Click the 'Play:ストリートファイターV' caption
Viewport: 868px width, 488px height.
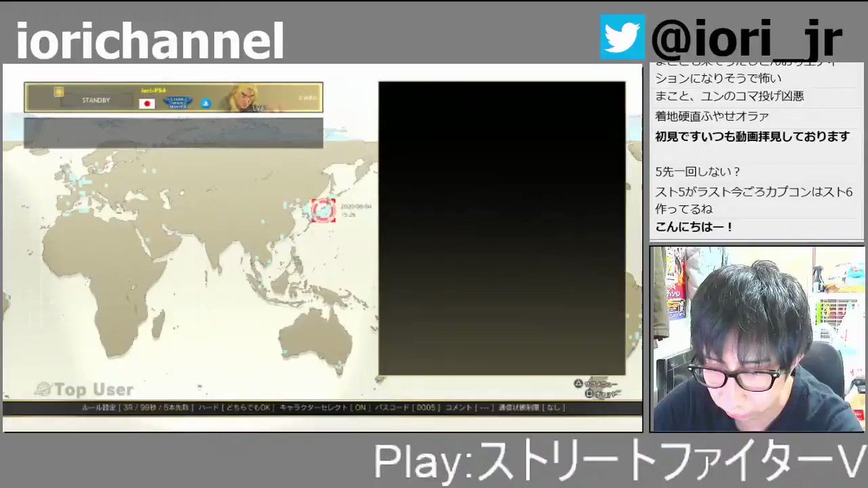tap(620, 461)
